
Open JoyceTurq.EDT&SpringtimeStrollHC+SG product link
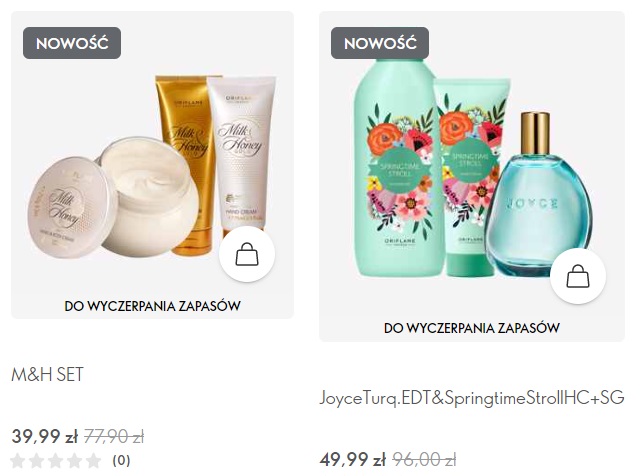tap(472, 398)
